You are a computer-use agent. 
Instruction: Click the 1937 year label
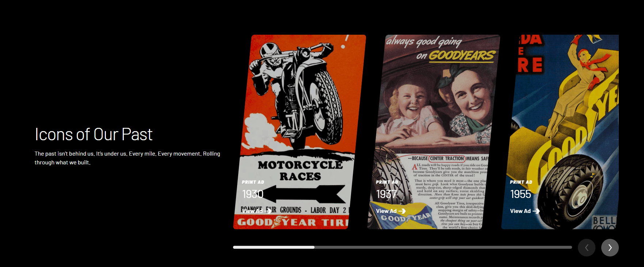[386, 194]
